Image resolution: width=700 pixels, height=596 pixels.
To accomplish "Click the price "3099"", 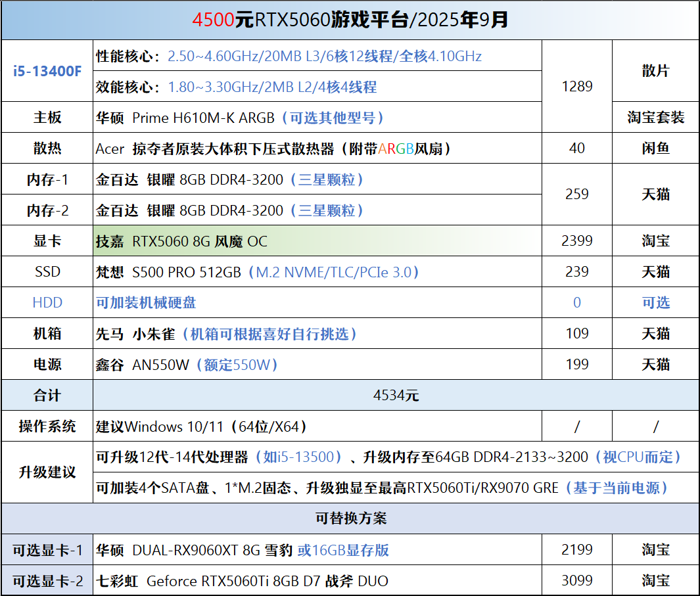I will (x=577, y=580).
